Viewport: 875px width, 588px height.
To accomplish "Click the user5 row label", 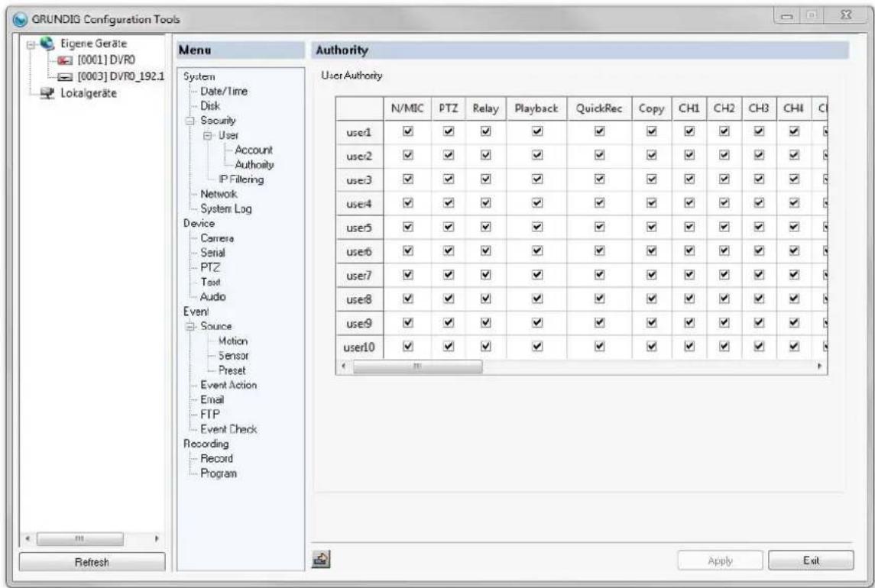I will pos(359,228).
